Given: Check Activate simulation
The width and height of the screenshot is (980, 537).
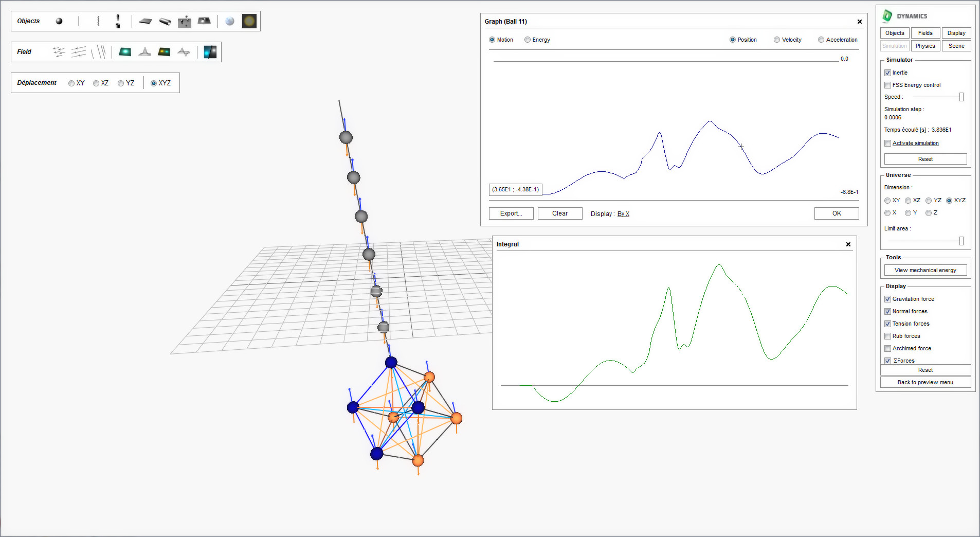Looking at the screenshot, I should tap(888, 143).
